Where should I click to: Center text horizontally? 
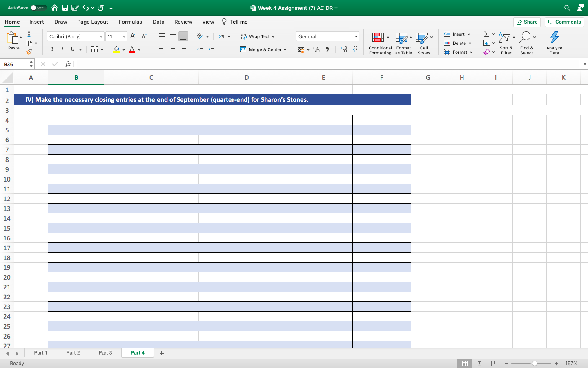173,49
